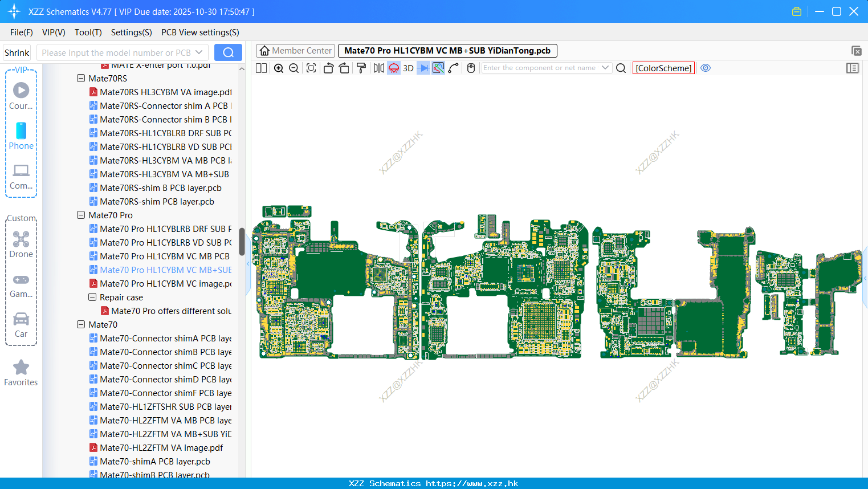Open the toolbox icon in title bar
868x489 pixels.
[x=797, y=11]
